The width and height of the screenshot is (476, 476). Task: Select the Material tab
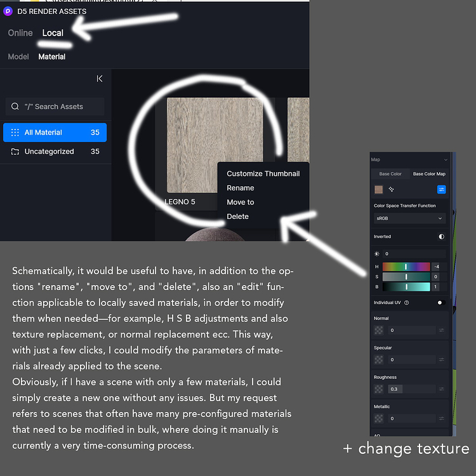[x=52, y=56]
